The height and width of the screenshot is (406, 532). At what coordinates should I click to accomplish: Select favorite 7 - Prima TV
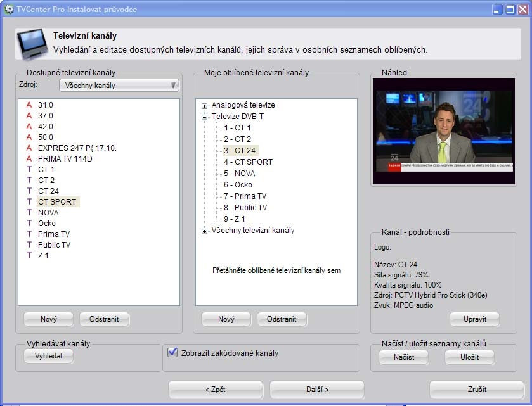coord(245,196)
